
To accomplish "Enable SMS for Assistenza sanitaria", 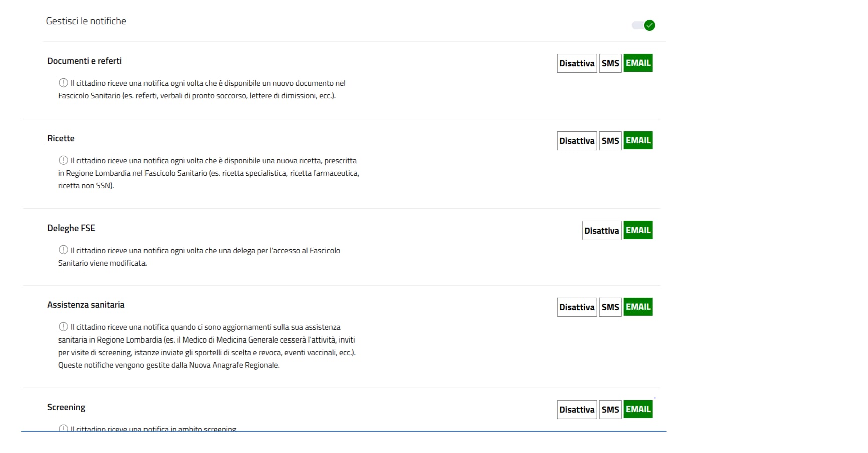I will (x=610, y=307).
